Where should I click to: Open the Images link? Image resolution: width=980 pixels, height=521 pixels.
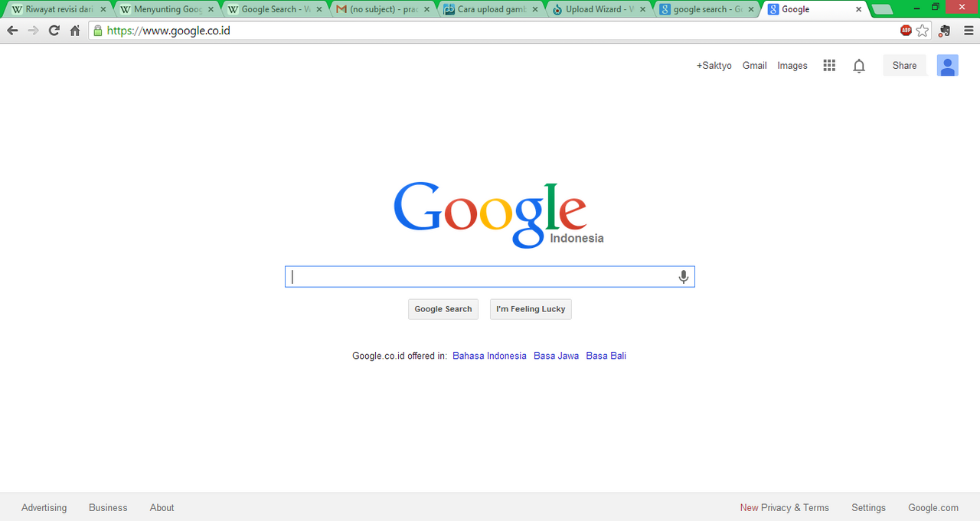(792, 66)
